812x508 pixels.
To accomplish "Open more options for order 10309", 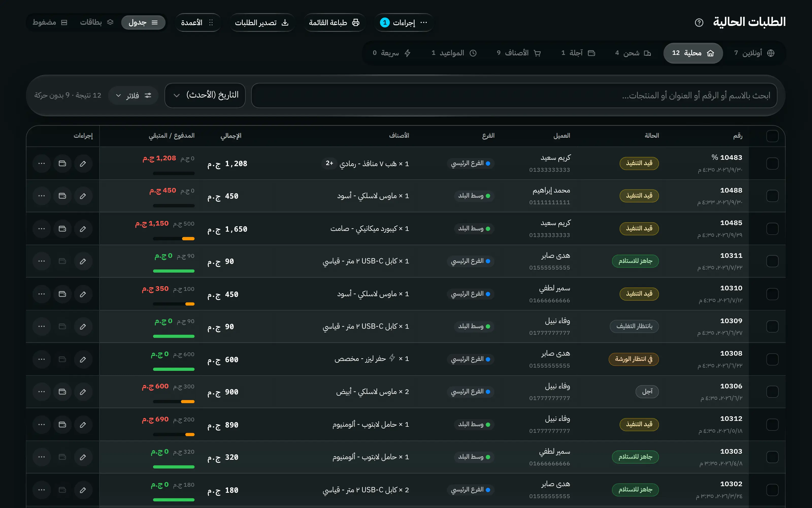I will (42, 326).
